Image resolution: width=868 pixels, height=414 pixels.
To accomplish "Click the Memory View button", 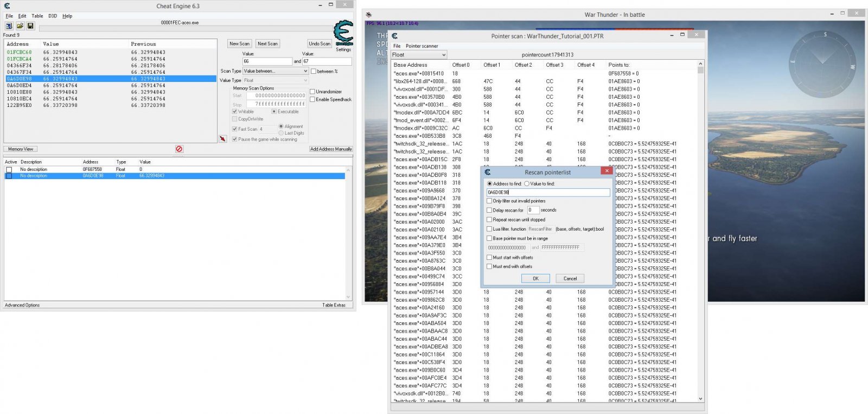I will (21, 149).
